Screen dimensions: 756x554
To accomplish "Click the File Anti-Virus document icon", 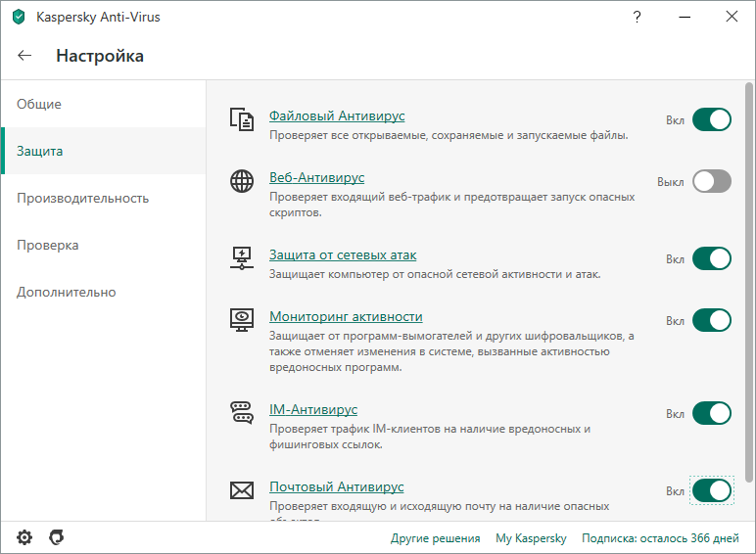I will pos(241,119).
